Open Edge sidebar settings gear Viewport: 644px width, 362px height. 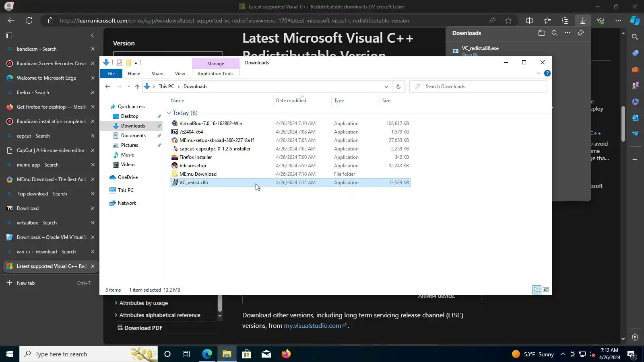[x=635, y=337]
